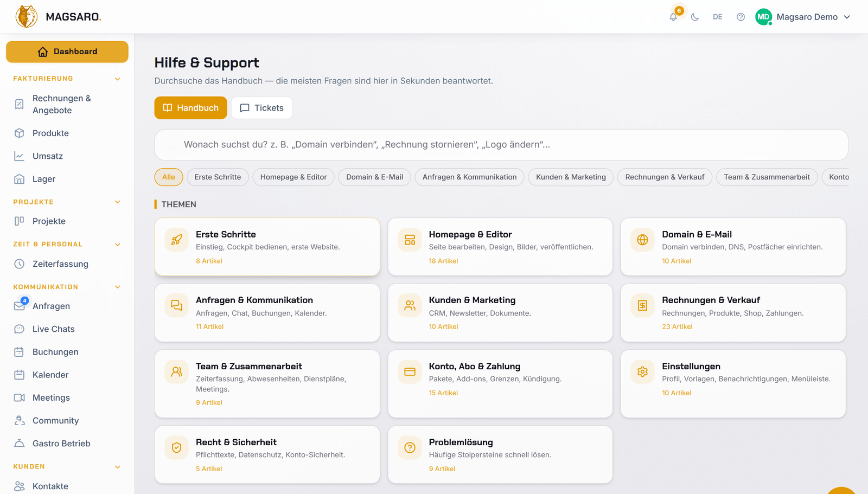Viewport: 868px width, 494px height.
Task: Open the Erste Schritte topic title
Action: pos(226,234)
